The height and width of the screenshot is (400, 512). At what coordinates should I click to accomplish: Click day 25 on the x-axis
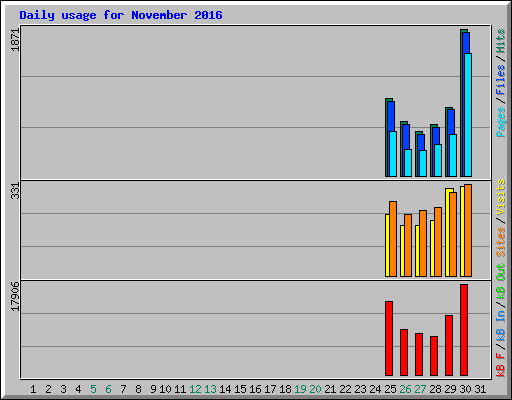point(390,389)
